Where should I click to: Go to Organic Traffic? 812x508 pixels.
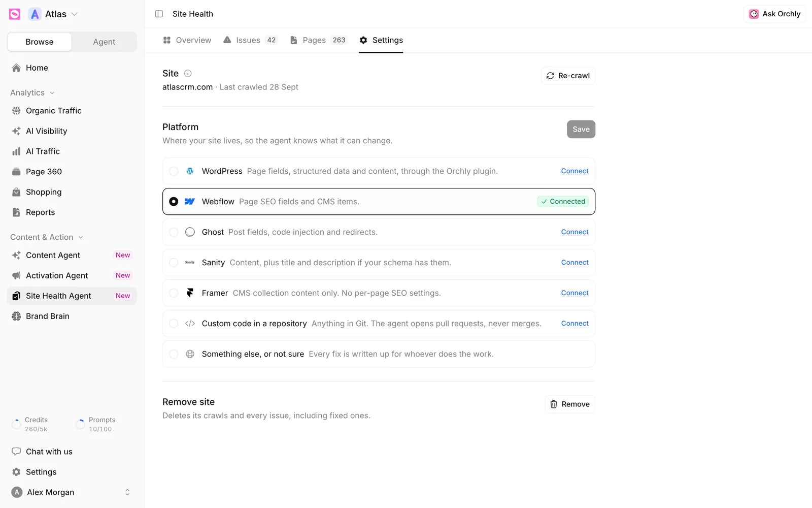pyautogui.click(x=72, y=111)
